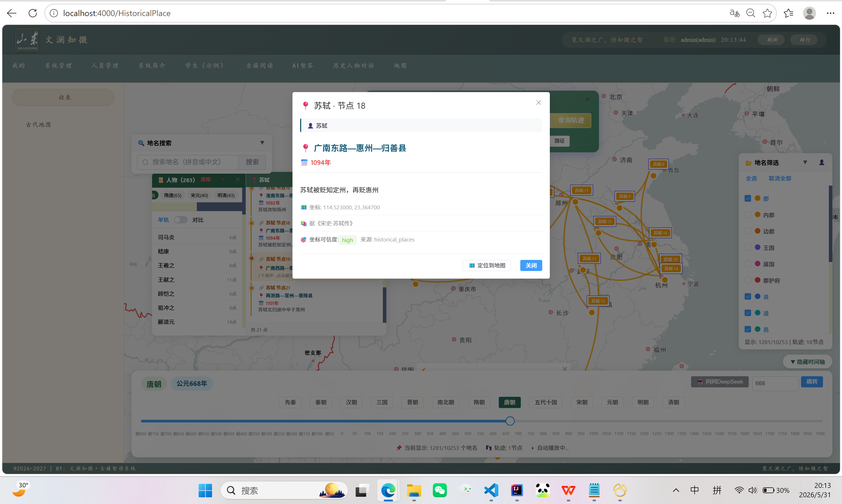Toggle 单轨/对比 comparison switch

point(180,220)
